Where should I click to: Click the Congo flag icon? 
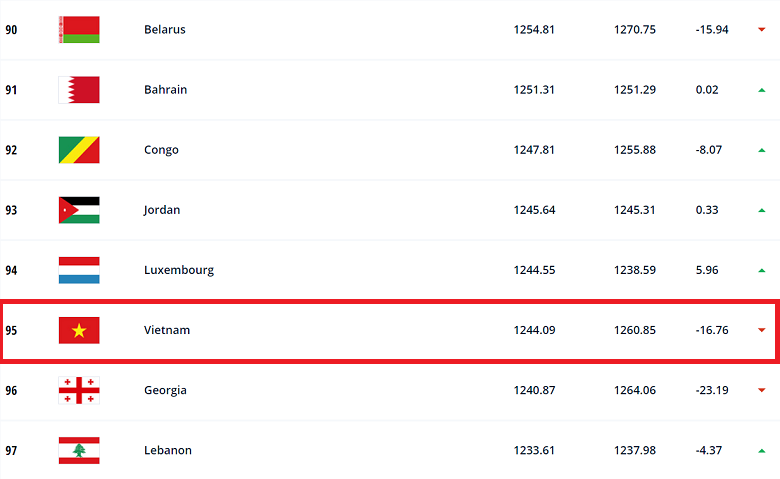pos(79,150)
